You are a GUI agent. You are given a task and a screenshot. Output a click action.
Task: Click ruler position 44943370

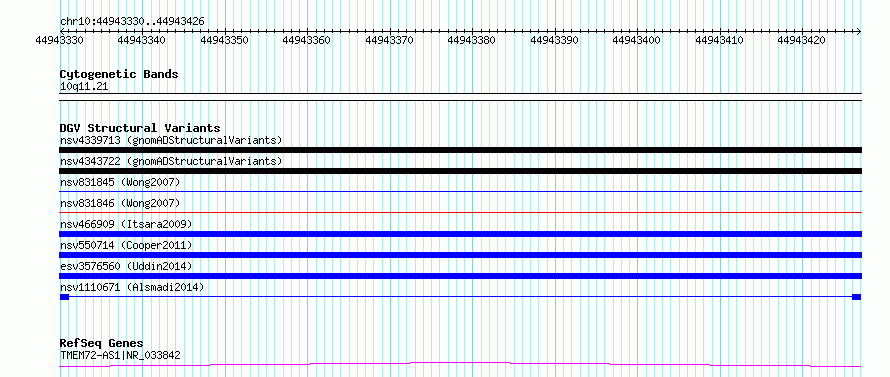click(389, 40)
